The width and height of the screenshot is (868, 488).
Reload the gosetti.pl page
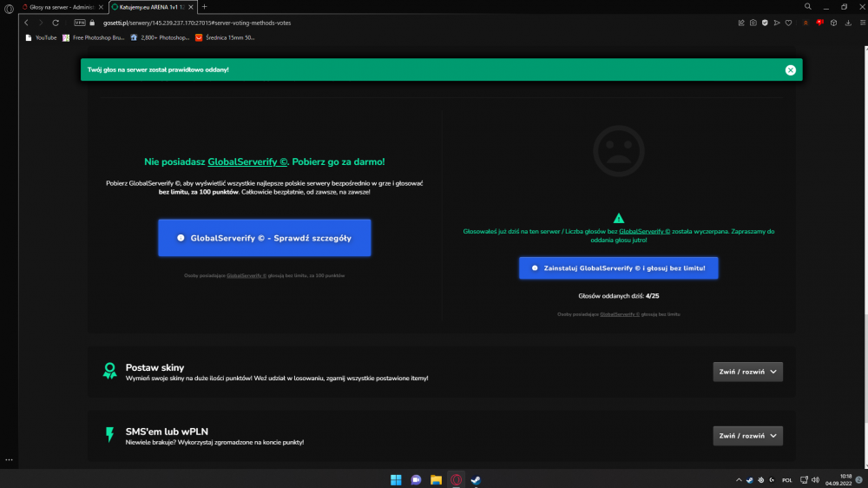[56, 23]
